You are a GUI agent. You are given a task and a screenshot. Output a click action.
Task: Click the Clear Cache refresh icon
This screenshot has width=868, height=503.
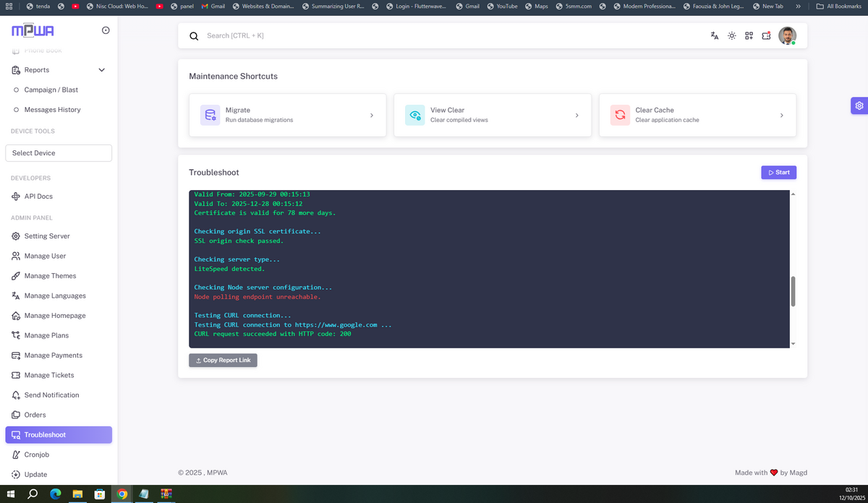point(620,115)
